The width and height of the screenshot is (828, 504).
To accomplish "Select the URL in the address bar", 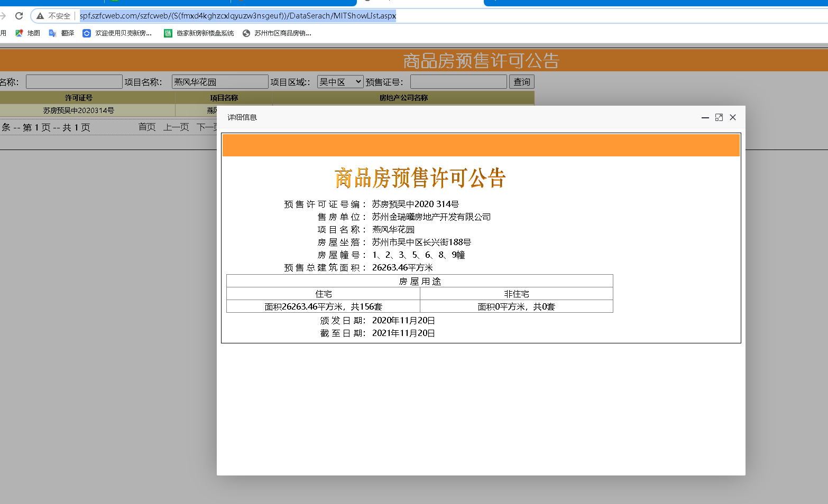I will pos(238,16).
